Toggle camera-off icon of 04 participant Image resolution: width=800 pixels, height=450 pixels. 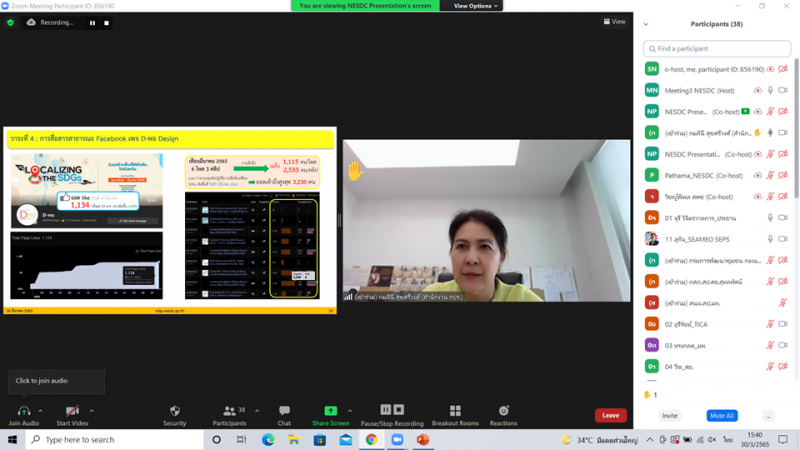(x=783, y=366)
